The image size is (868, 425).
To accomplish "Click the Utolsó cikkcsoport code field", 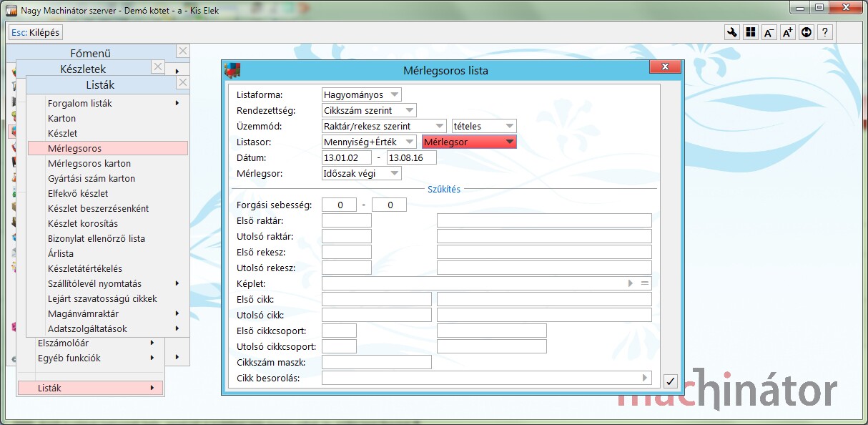I will tap(339, 346).
